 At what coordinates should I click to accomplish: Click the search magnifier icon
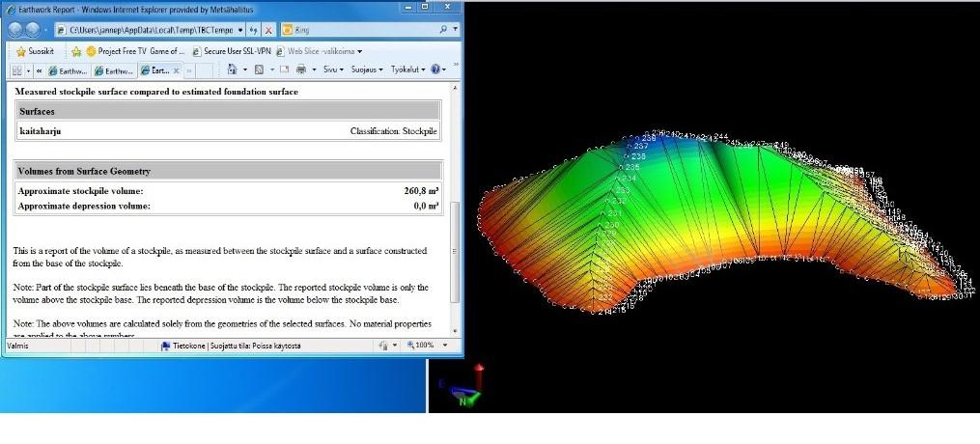[x=444, y=29]
